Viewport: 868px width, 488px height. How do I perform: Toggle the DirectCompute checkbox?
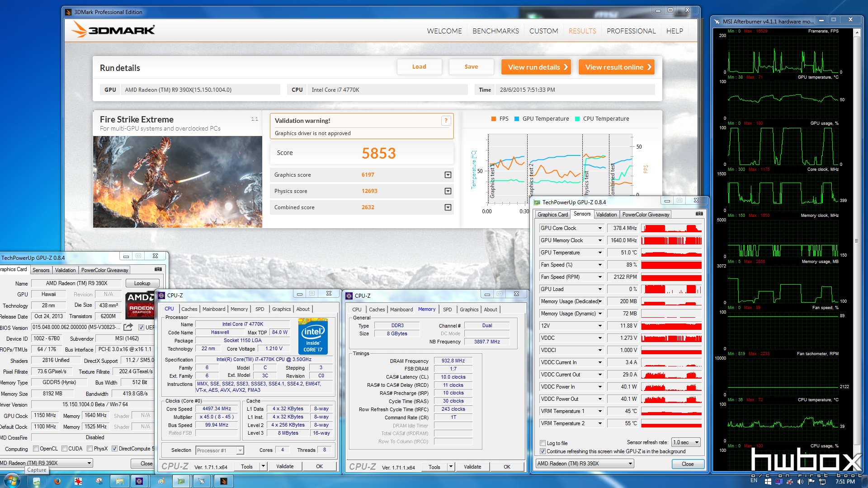114,449
